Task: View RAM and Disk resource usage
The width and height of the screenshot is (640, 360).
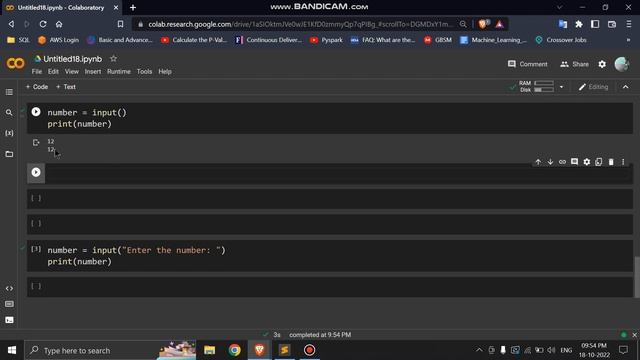Action: (x=536, y=87)
